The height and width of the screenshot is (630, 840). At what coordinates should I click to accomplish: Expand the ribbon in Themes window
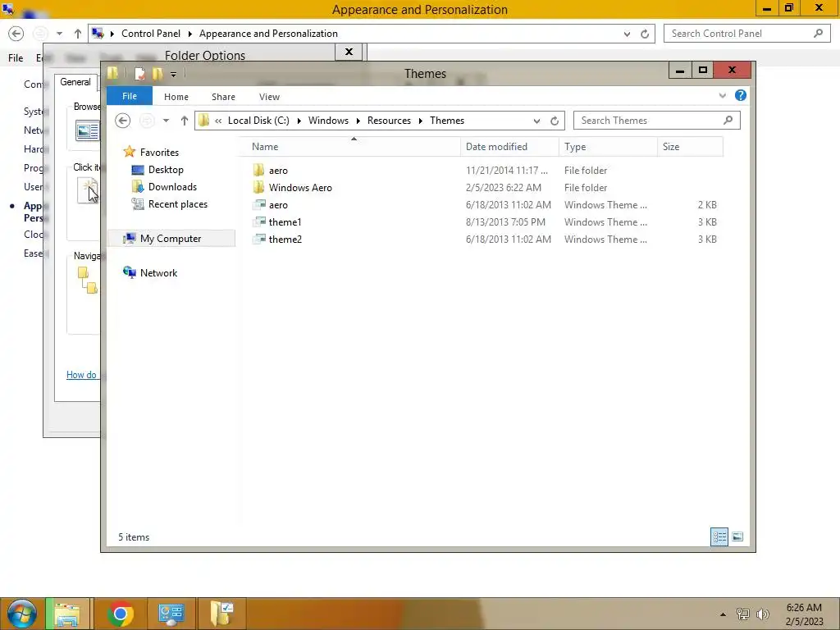click(722, 95)
